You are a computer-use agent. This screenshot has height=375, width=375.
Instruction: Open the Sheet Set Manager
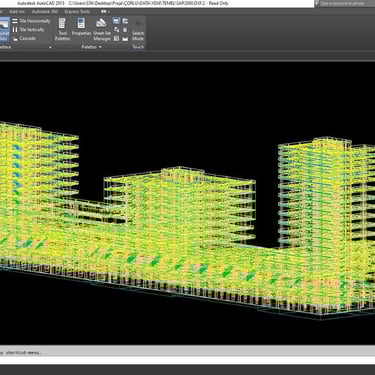pyautogui.click(x=102, y=29)
